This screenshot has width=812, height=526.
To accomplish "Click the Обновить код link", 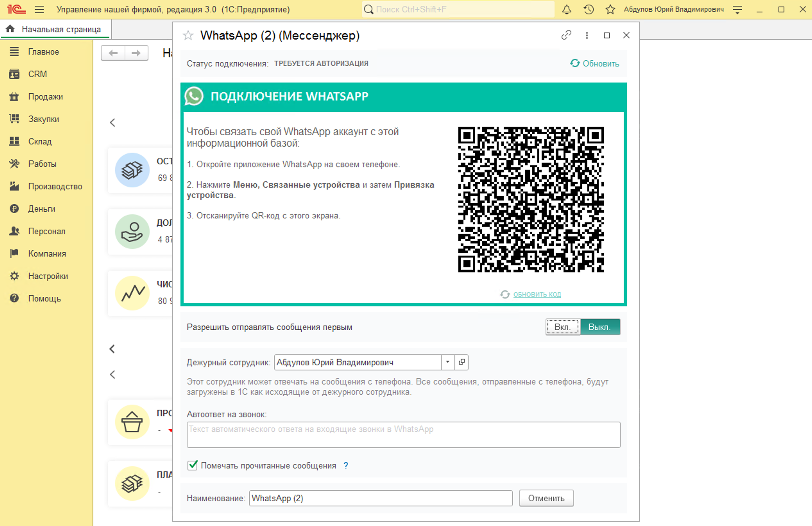I will click(x=537, y=294).
